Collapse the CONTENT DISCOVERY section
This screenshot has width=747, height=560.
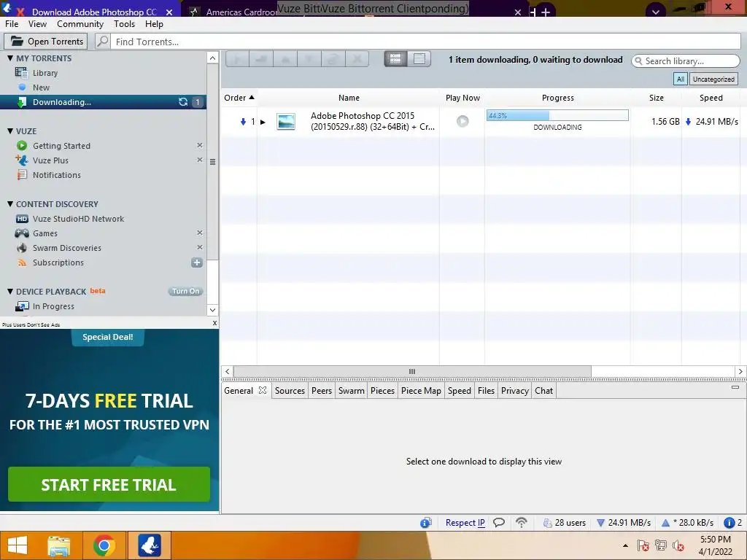(x=10, y=204)
